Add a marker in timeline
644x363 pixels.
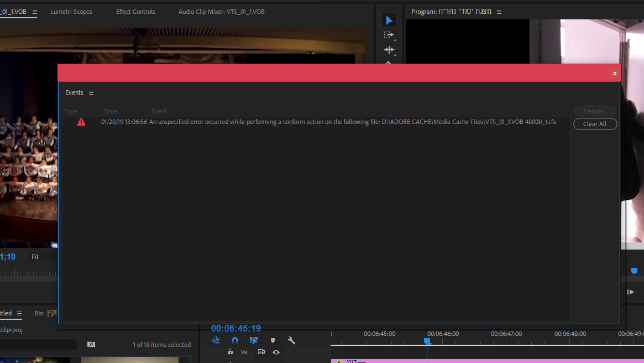(x=273, y=340)
